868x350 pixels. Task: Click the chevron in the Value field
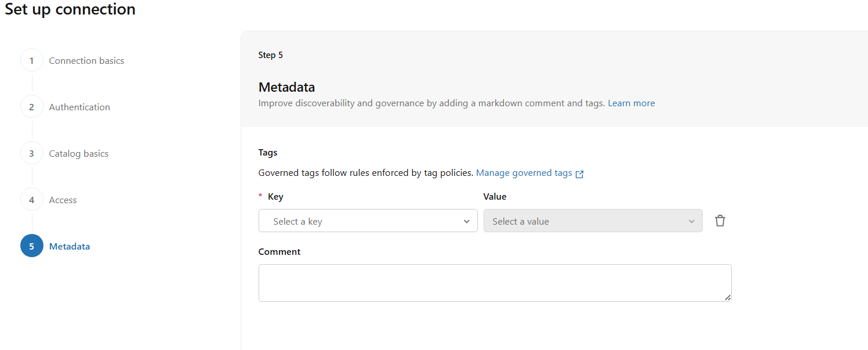pos(691,221)
